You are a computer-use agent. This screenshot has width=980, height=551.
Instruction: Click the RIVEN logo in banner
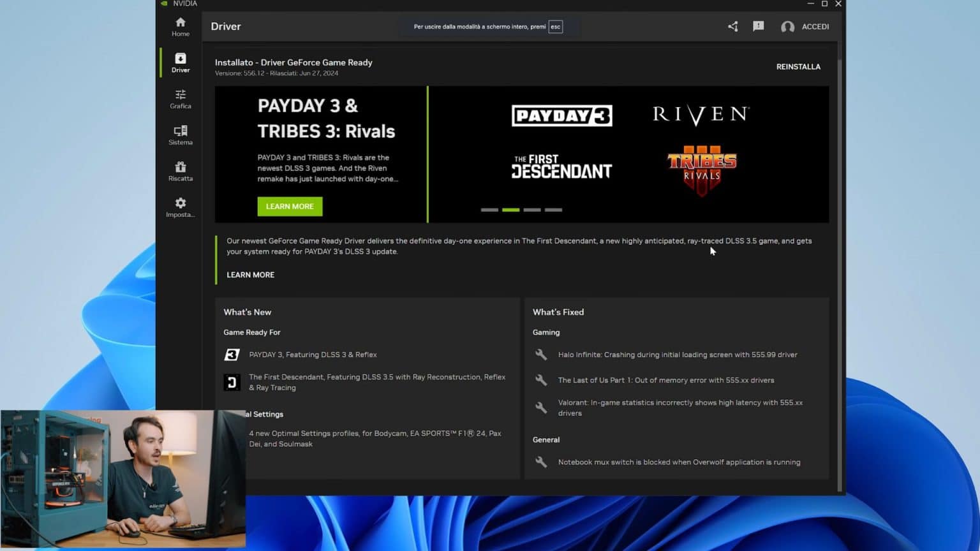pos(701,115)
